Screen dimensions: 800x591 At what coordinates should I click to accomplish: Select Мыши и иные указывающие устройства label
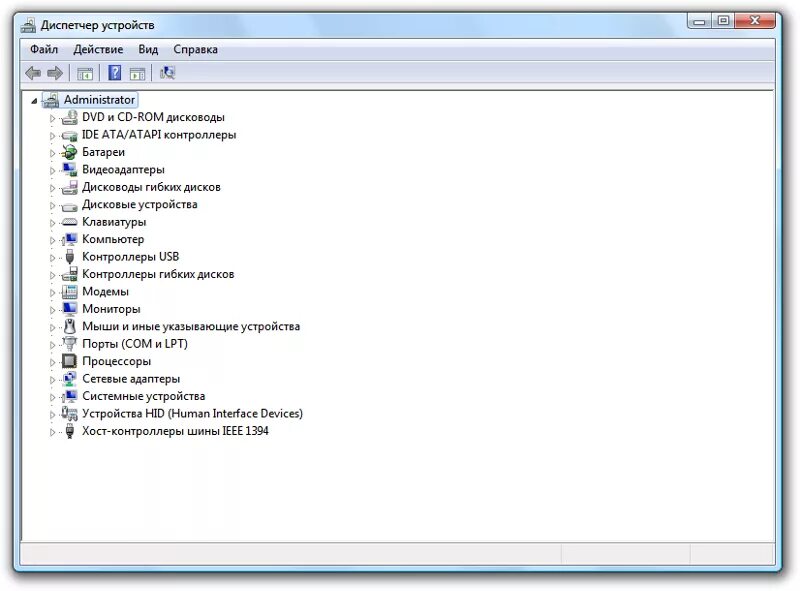pos(191,327)
